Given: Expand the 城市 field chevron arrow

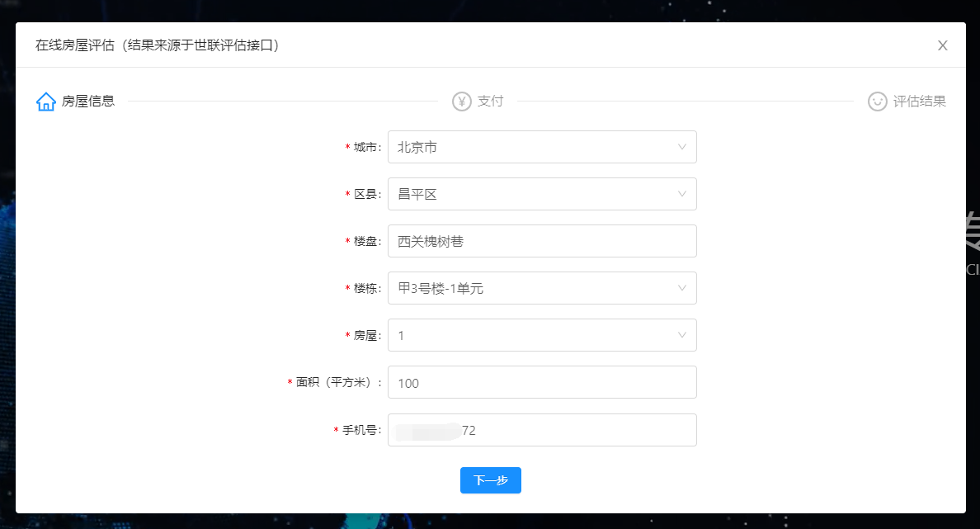Looking at the screenshot, I should pyautogui.click(x=682, y=147).
